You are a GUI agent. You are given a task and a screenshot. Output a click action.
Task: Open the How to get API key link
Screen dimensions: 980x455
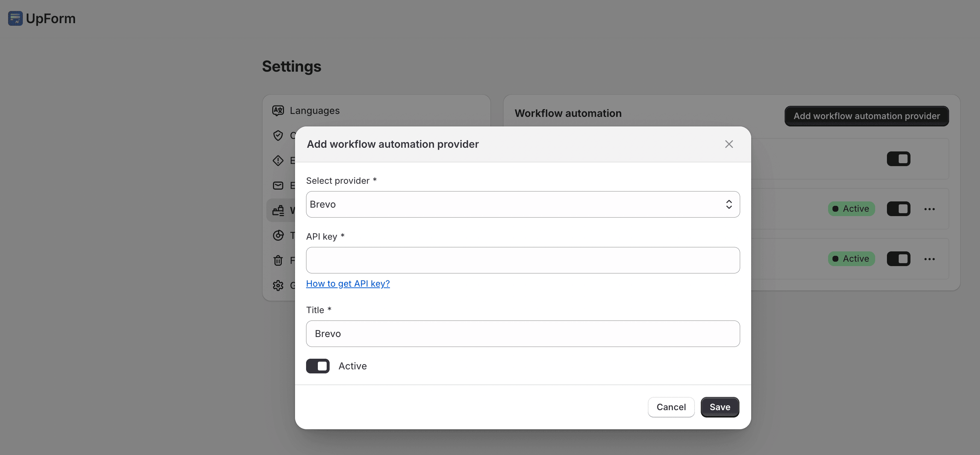348,284
